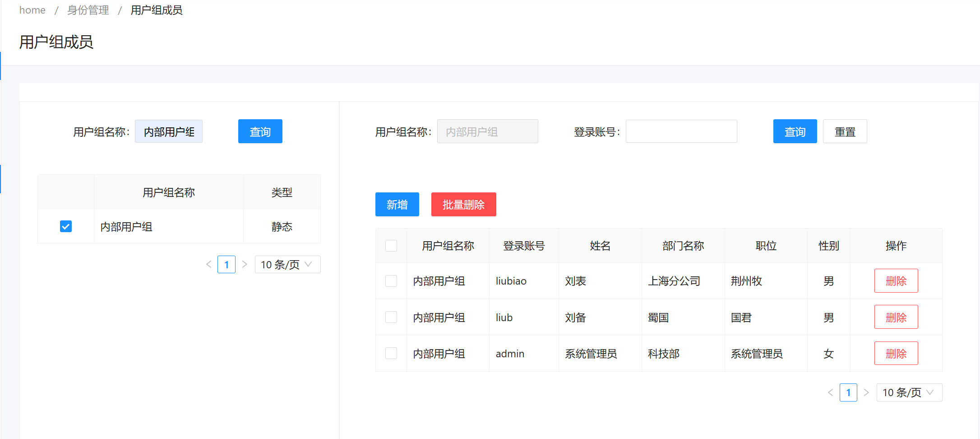This screenshot has width=980, height=439.
Task: Check the checkbox on the liub row
Action: coord(391,317)
